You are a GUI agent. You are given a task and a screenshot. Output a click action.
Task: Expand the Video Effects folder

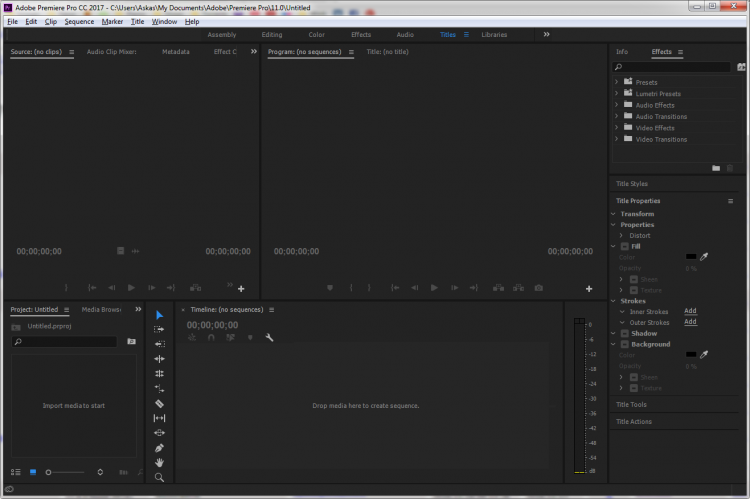[x=617, y=128]
